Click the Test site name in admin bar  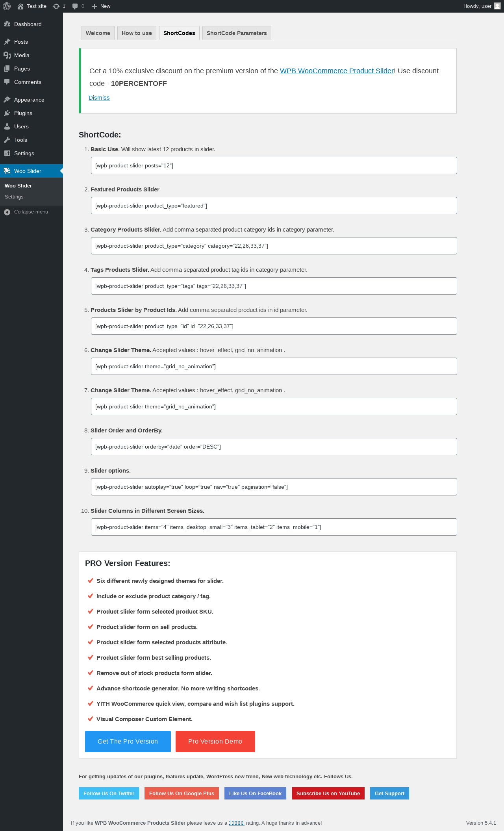[37, 6]
